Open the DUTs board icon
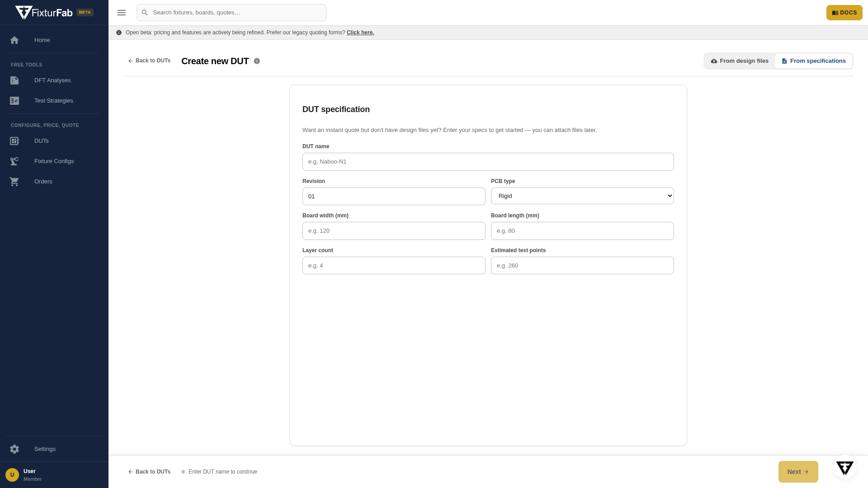This screenshot has height=488, width=868. (x=14, y=141)
